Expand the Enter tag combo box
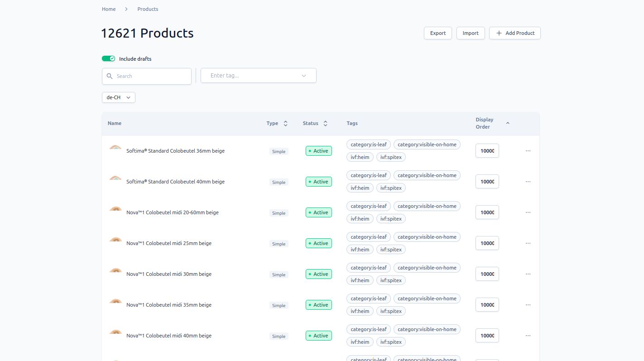This screenshot has height=361, width=644. pos(259,76)
